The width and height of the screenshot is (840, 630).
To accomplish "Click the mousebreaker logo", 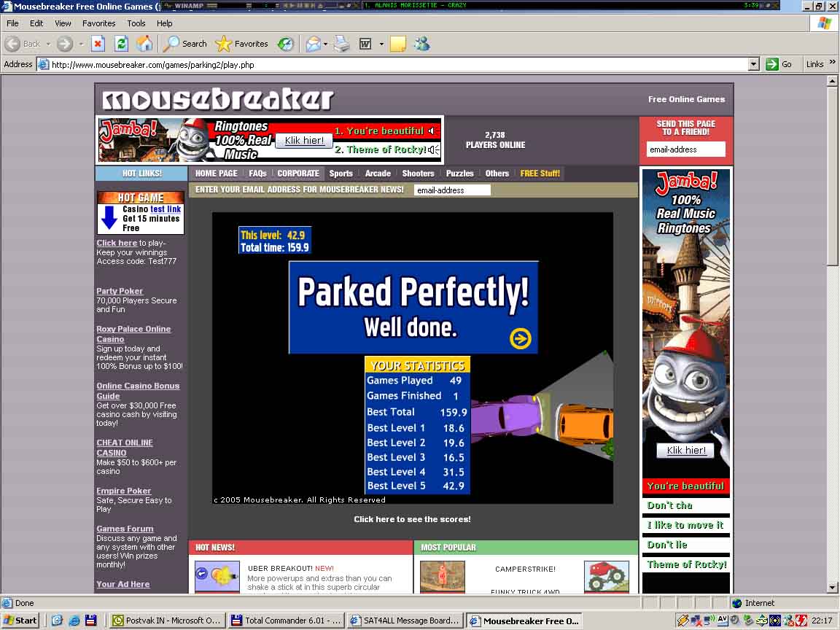I will (x=218, y=99).
